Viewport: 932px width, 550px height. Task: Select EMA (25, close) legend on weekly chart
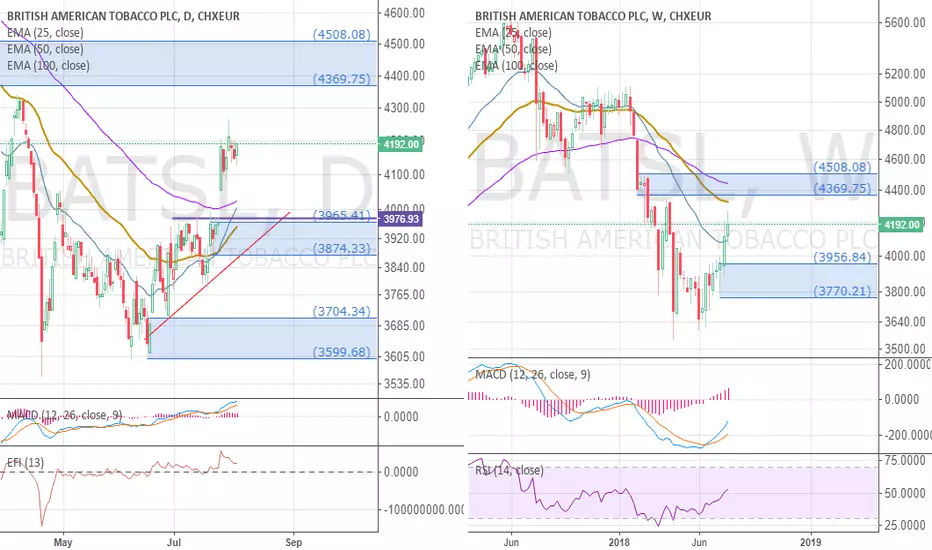513,33
